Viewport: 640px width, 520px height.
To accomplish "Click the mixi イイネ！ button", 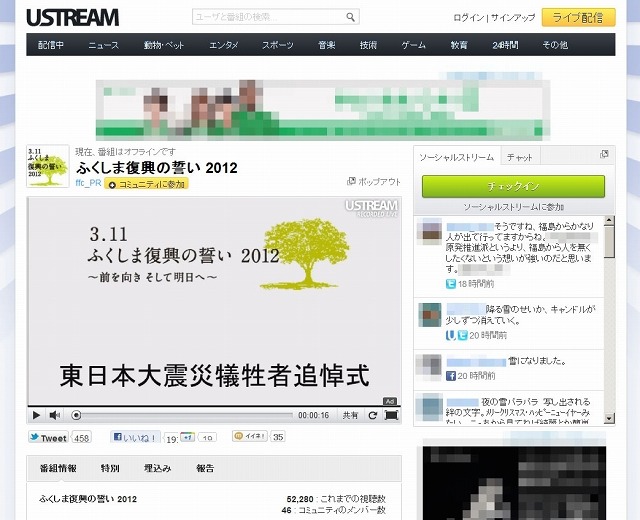I will pos(250,436).
